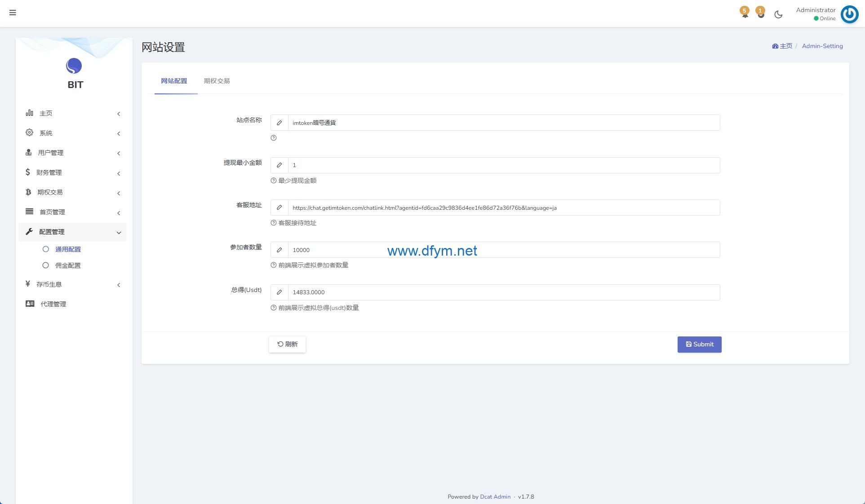Collapse the 配置管理 menu chevron
The height and width of the screenshot is (504, 865).
(x=119, y=233)
